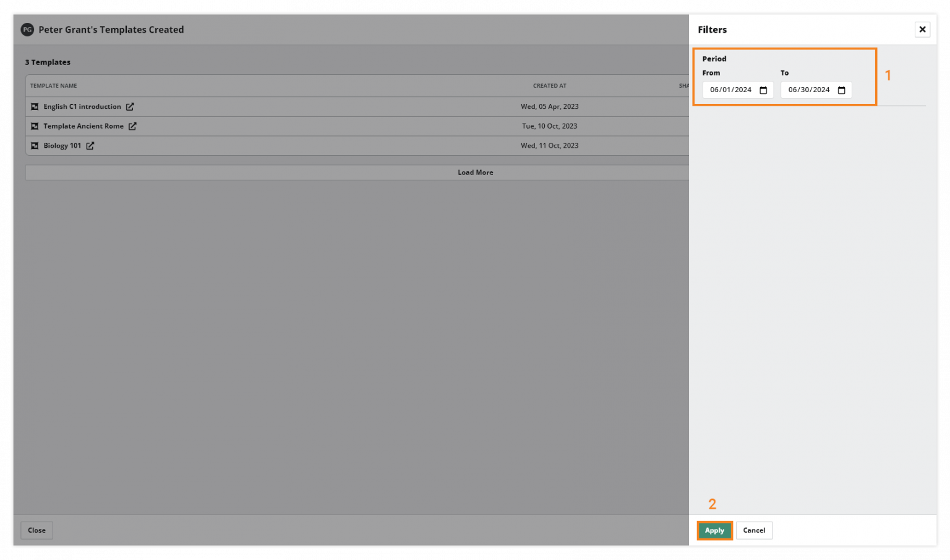The height and width of the screenshot is (560, 950).
Task: Click the calendar icon in To field
Action: click(842, 90)
